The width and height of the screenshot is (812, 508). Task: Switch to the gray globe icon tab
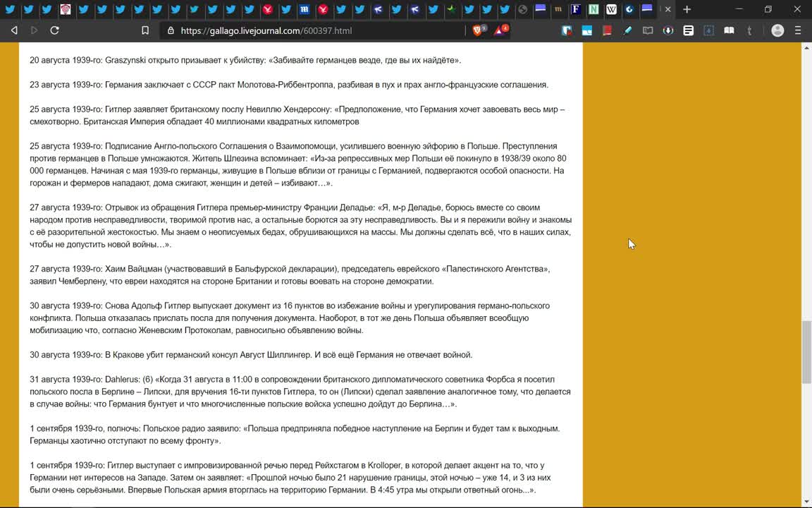523,9
